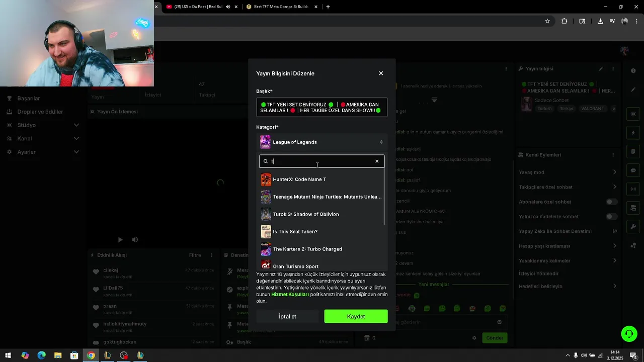Open the Filtre option in Etkinlik Akışı

pos(195,255)
